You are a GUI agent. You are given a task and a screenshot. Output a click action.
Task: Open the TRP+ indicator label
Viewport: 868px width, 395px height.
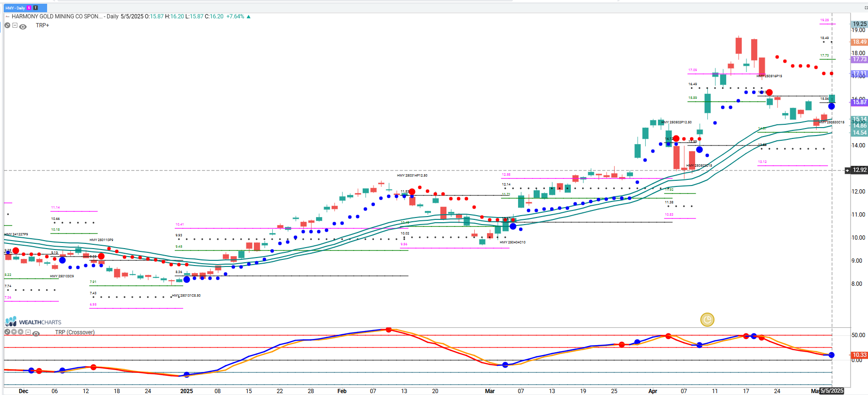tap(42, 25)
